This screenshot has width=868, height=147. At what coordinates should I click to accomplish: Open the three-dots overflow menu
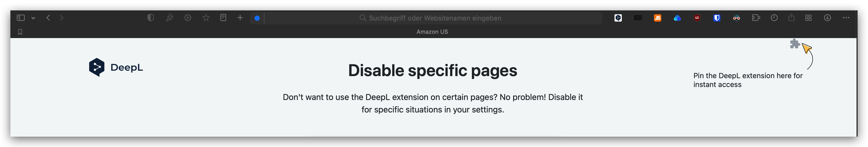point(846,18)
